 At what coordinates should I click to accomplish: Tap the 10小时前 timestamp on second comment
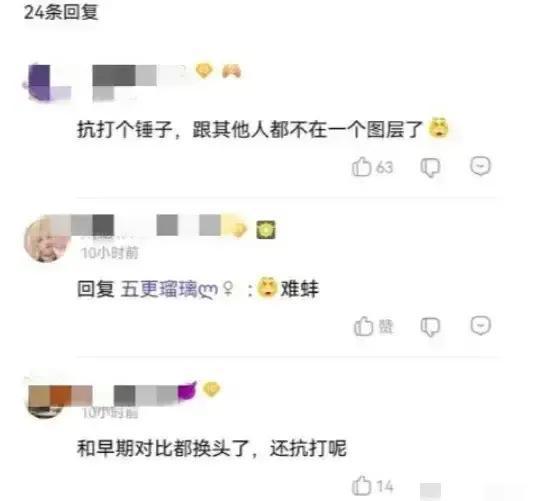pyautogui.click(x=110, y=253)
